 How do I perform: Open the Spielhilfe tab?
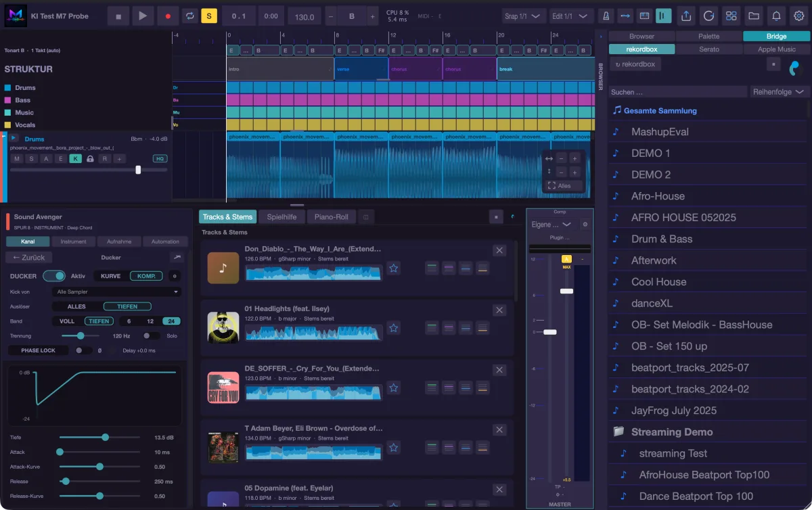pos(281,217)
